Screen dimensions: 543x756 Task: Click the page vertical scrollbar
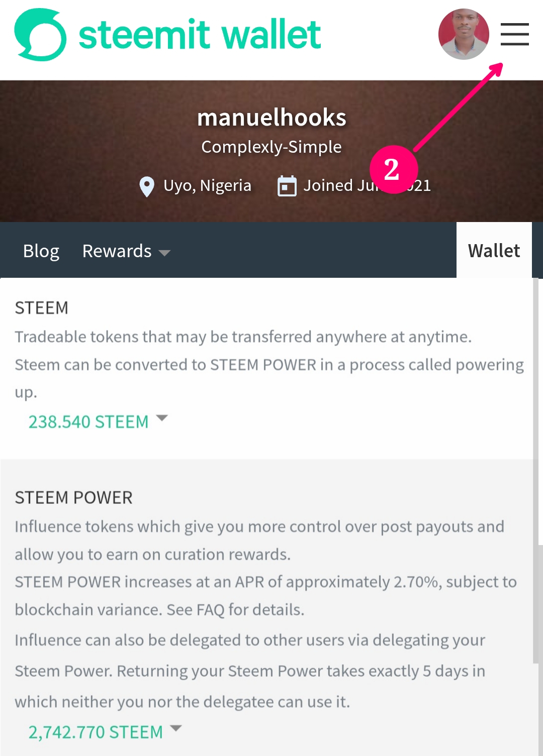536,470
